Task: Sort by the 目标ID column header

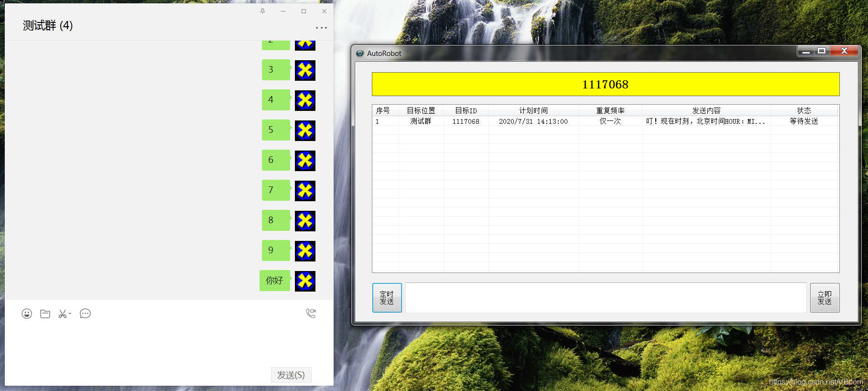Action: pos(466,110)
